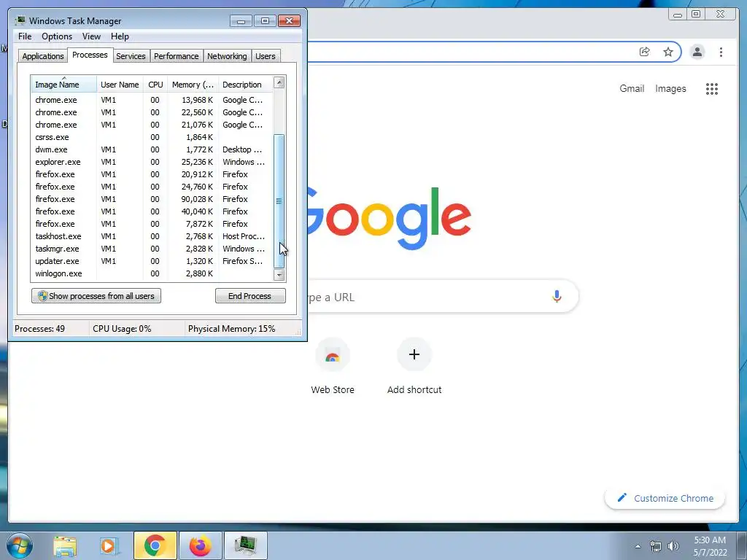Click the volume speaker tray icon

coord(673,546)
